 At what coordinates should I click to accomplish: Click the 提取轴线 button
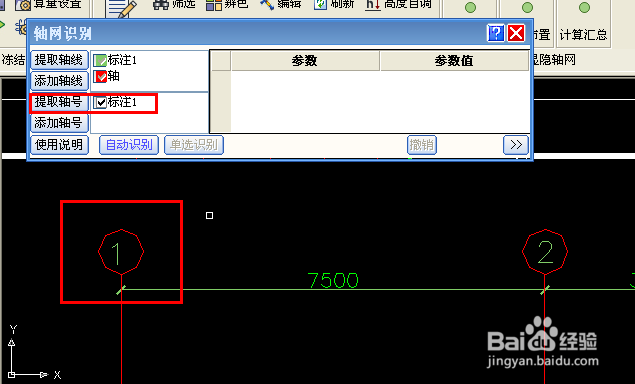point(59,60)
